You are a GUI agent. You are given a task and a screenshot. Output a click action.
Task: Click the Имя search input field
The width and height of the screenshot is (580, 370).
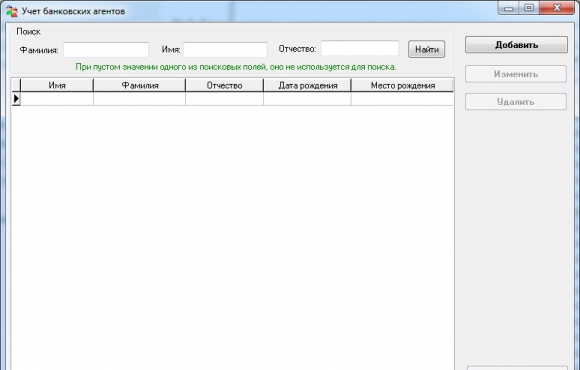click(x=225, y=50)
